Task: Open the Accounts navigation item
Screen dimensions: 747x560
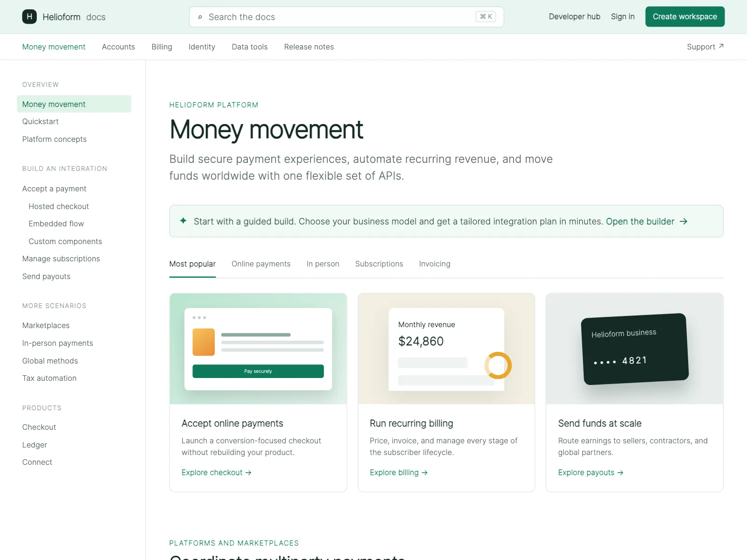Action: pyautogui.click(x=118, y=47)
